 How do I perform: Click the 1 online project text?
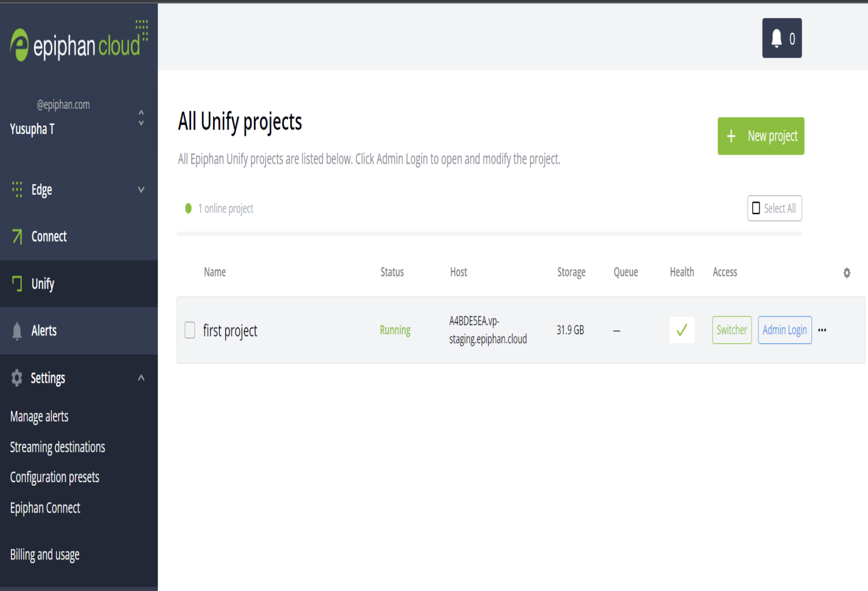tap(225, 208)
